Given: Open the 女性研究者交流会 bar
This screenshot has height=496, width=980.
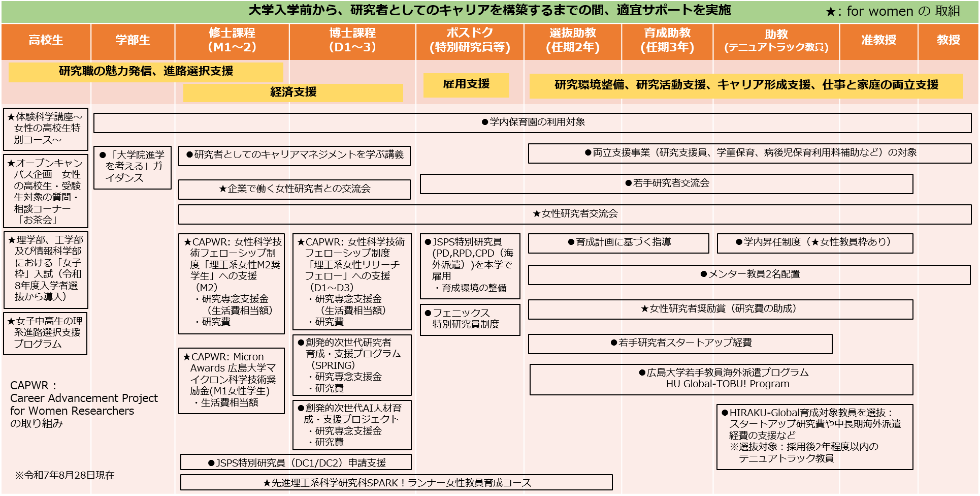Looking at the screenshot, I should (575, 214).
